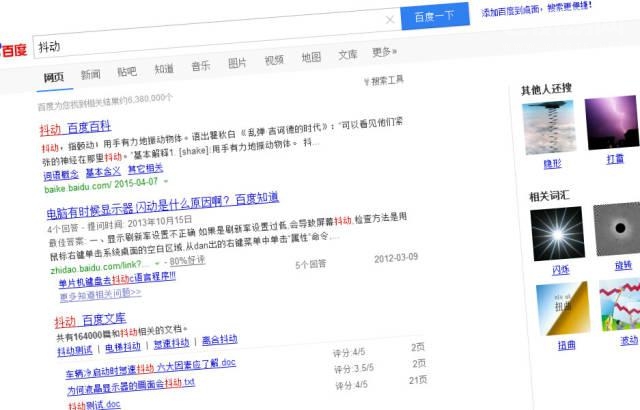Clear the search box with the X icon
Screen dimensions: 640x410
pyautogui.click(x=389, y=20)
